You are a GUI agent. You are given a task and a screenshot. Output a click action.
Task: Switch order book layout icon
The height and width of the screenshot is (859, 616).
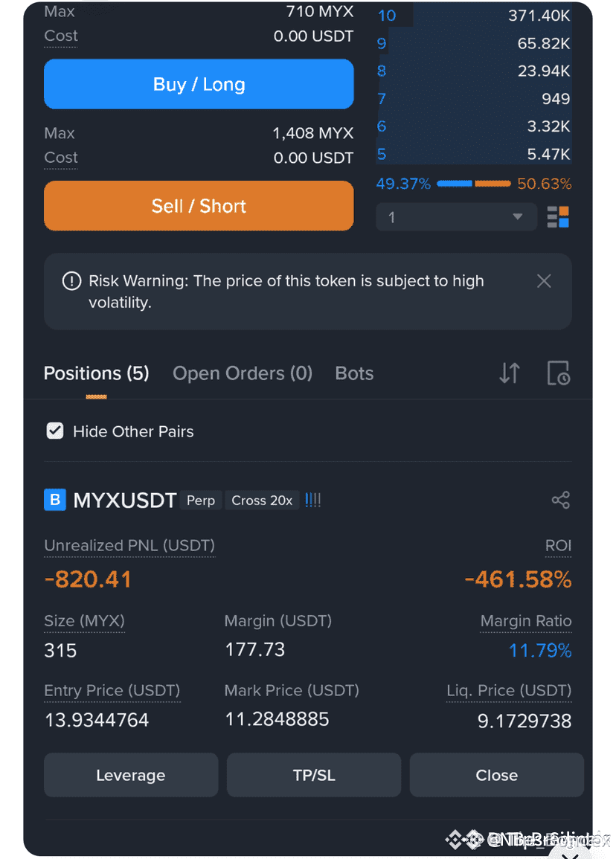558,217
